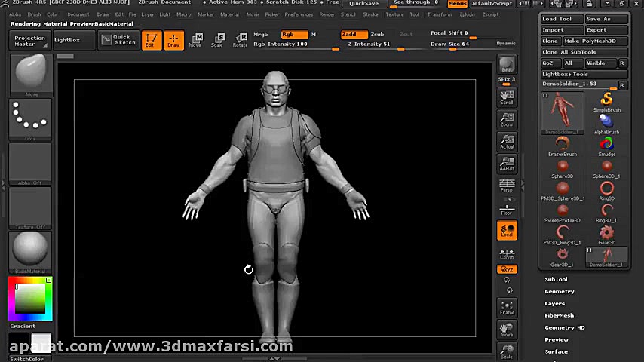The width and height of the screenshot is (644, 362).
Task: Open the FiberMesh section
Action: (x=560, y=315)
